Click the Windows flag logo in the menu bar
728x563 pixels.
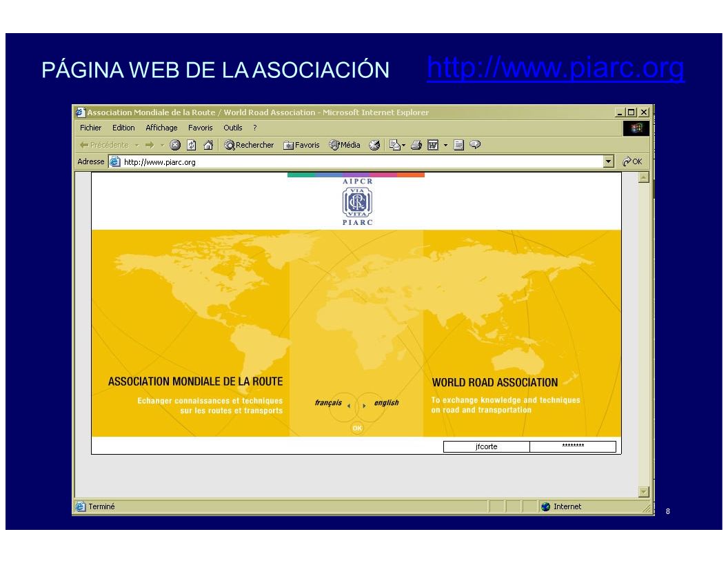(x=636, y=128)
